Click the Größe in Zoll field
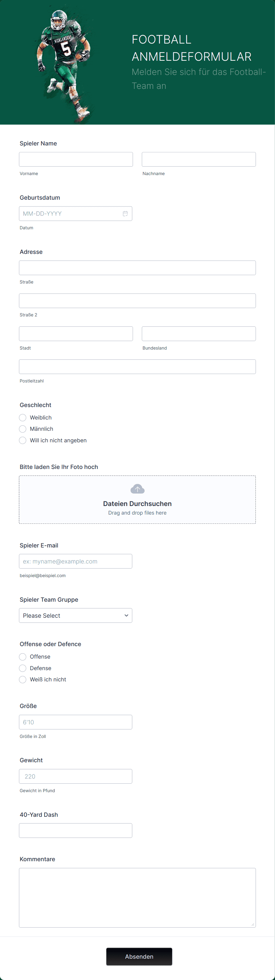 76,722
